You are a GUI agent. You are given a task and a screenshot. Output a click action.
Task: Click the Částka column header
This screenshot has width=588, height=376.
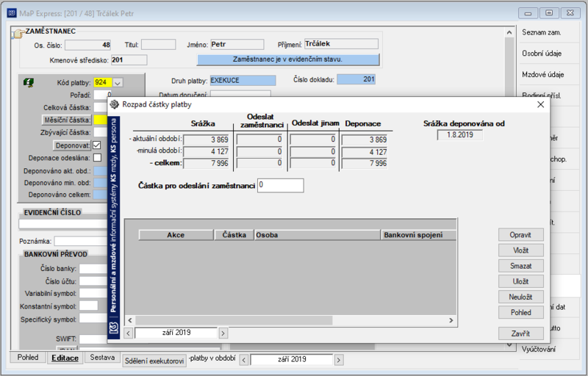(x=234, y=235)
